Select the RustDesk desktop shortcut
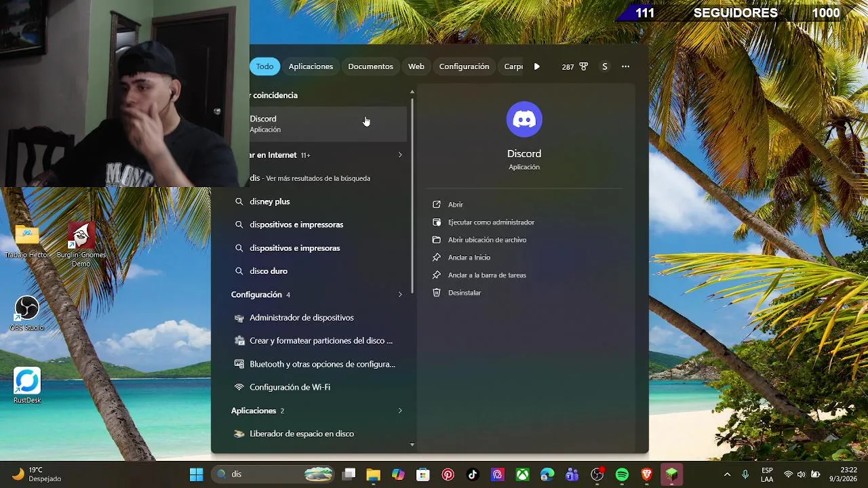The image size is (868, 488). 27,386
